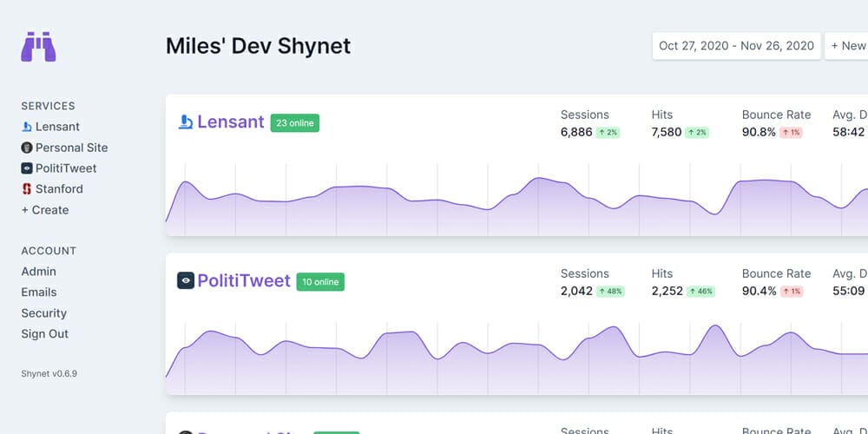Click the Shynet binoculars logo
The height and width of the screenshot is (434, 868).
click(38, 47)
